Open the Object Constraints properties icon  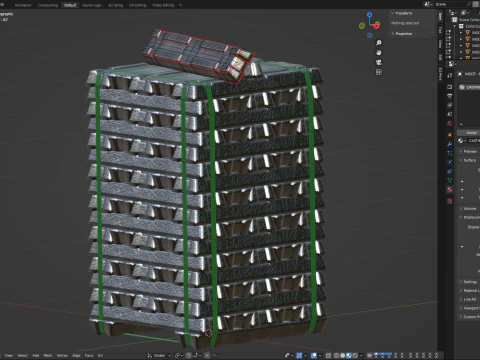click(450, 171)
